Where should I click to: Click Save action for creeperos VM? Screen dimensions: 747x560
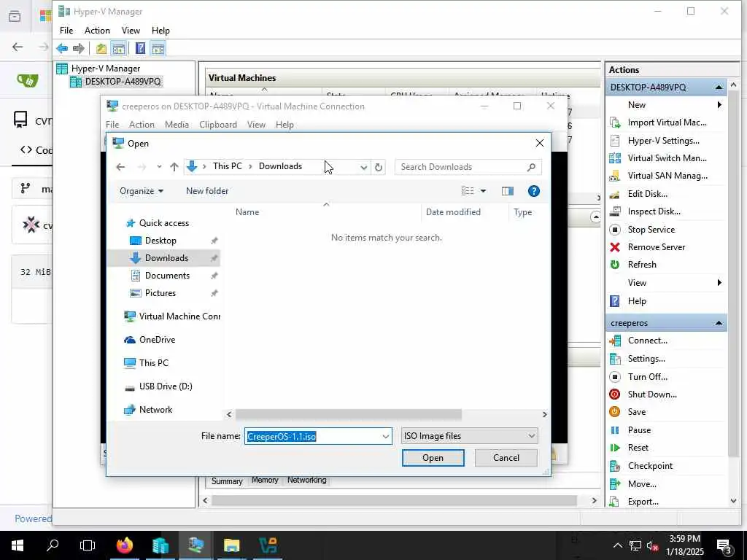point(636,412)
